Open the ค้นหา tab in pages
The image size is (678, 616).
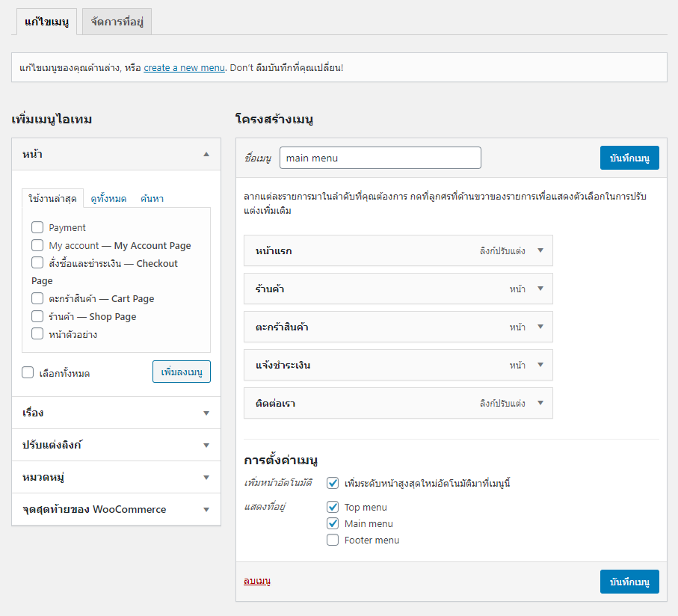pyautogui.click(x=152, y=199)
